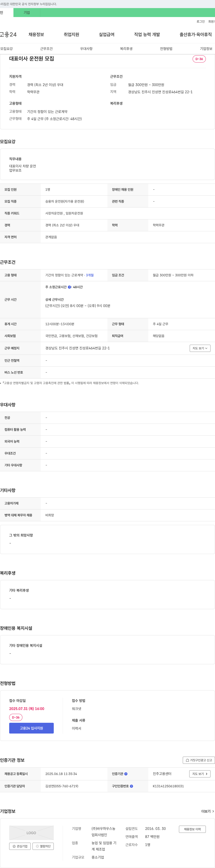Jump to the 우대사항 section tab

(86, 49)
